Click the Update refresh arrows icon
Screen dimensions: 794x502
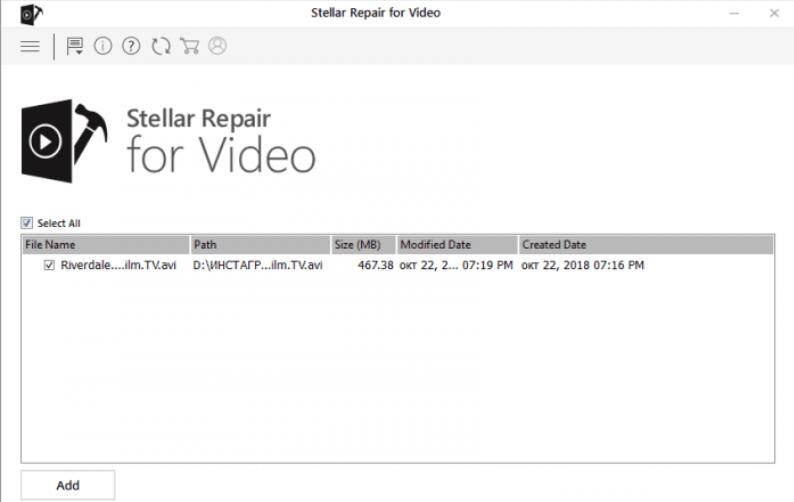point(161,46)
